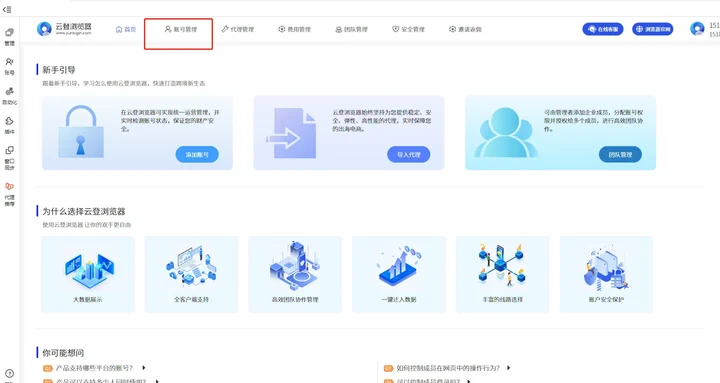Viewport: 720px width, 383px height.
Task: Expand the FAQ 如何控制成员在网页中的操作行为?
Action: [448, 368]
